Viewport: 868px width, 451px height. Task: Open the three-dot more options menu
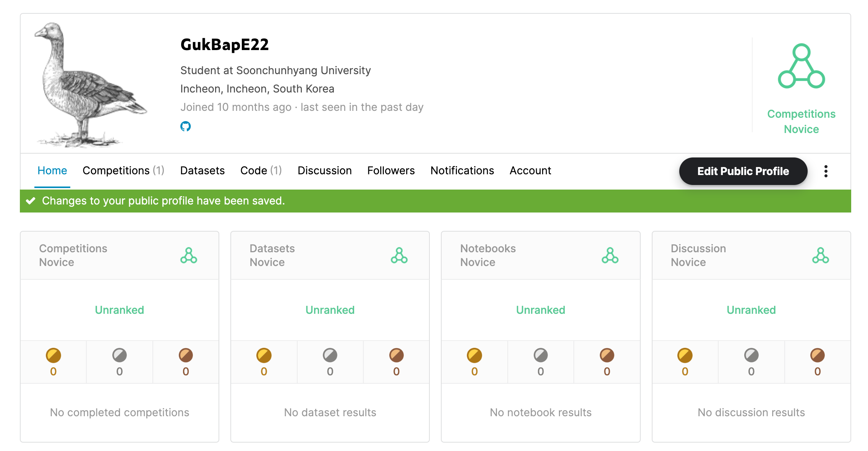pos(826,171)
